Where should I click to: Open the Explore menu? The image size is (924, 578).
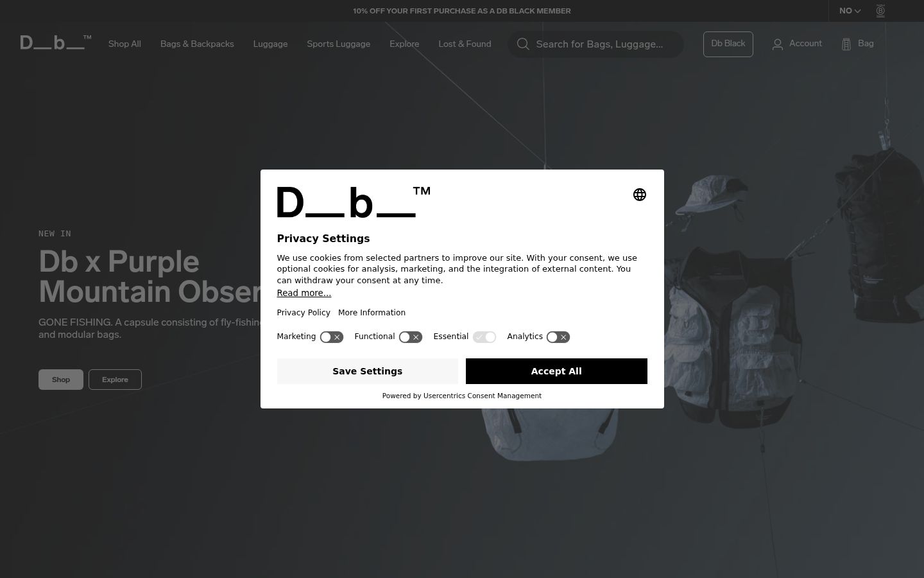(404, 44)
